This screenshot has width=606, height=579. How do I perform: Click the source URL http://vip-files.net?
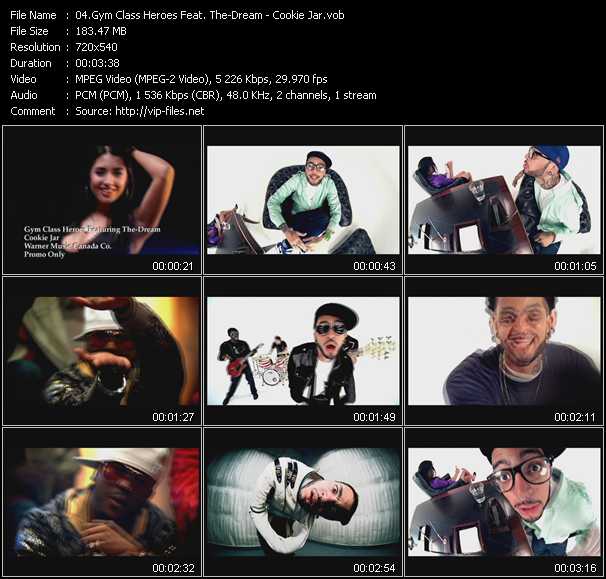[x=160, y=111]
